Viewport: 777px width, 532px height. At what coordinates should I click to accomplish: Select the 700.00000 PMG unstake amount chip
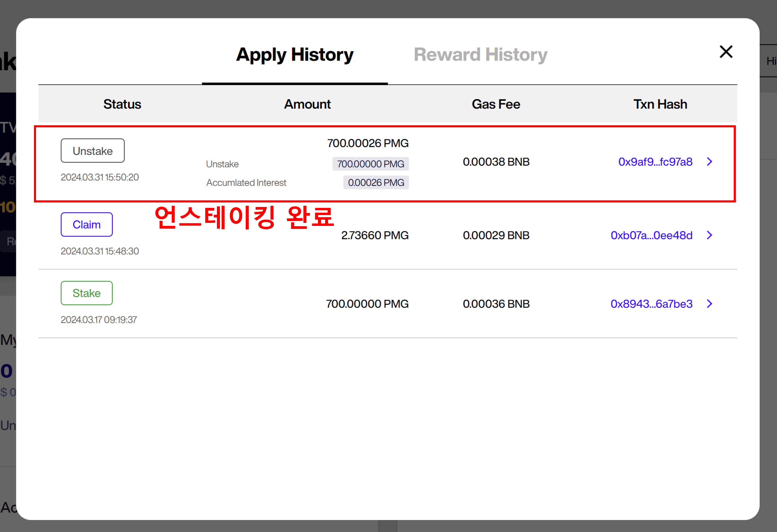[x=370, y=164]
